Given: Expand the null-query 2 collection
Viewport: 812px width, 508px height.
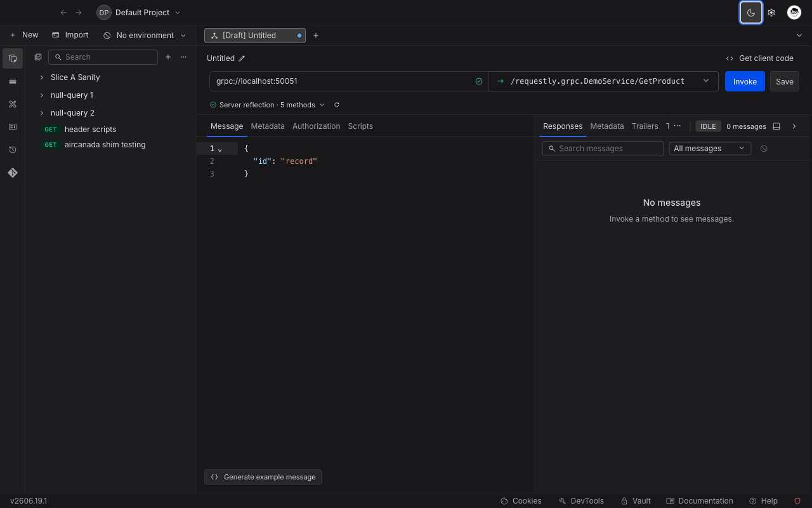Looking at the screenshot, I should coord(42,113).
